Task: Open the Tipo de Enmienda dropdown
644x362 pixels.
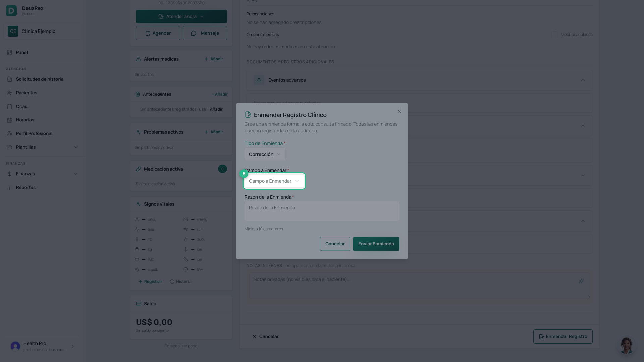Action: 265,154
